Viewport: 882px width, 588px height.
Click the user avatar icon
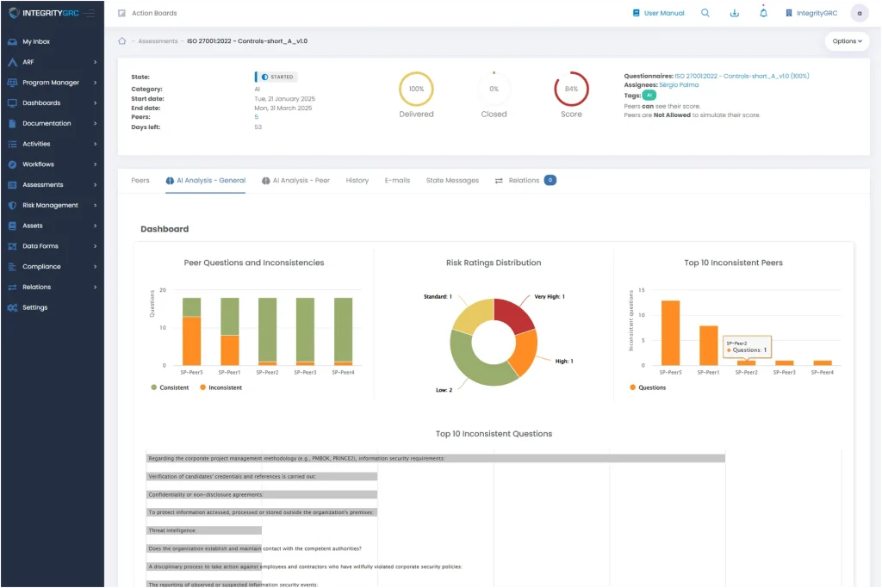coord(859,13)
